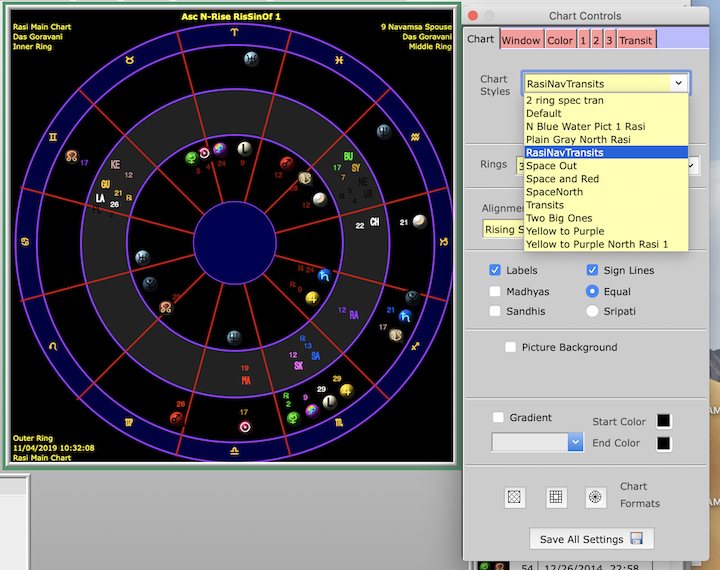Select the North Indian diamond chart format icon
The height and width of the screenshot is (570, 720).
click(x=515, y=496)
